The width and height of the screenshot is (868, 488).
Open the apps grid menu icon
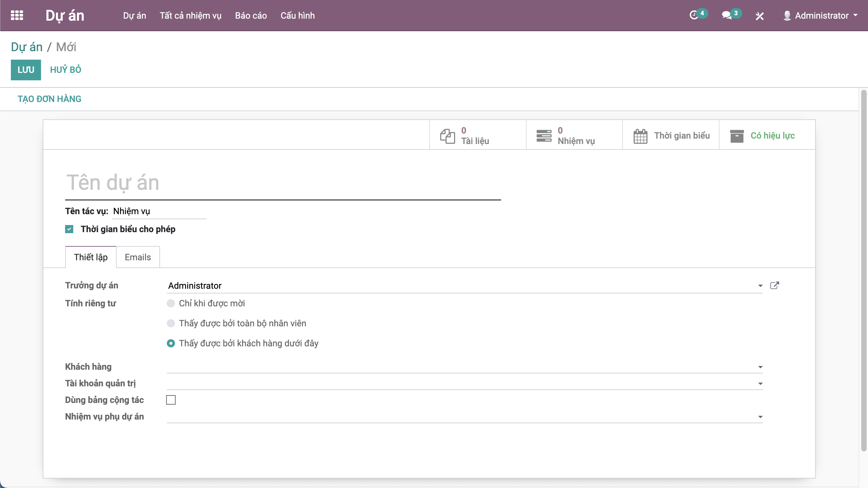point(17,15)
